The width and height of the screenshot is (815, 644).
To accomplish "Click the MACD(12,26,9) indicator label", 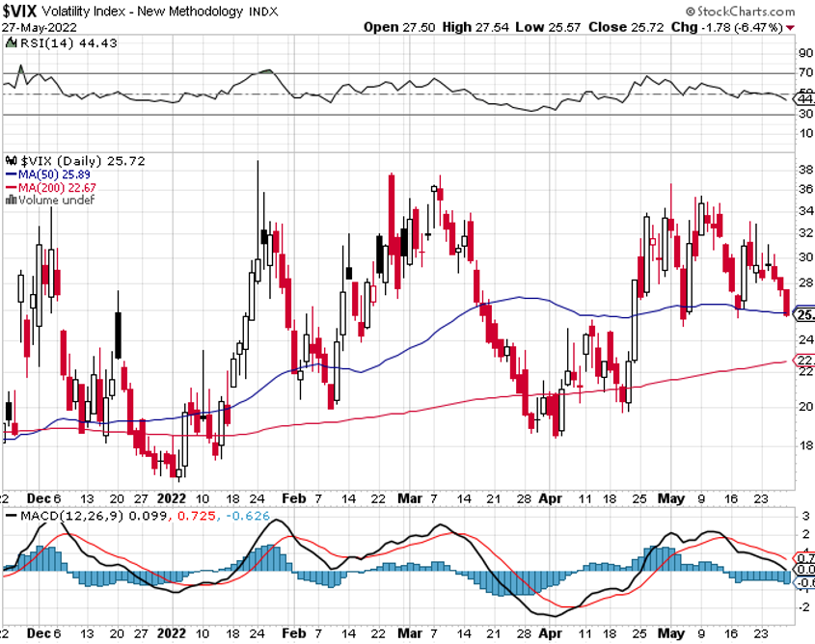I will pyautogui.click(x=60, y=516).
